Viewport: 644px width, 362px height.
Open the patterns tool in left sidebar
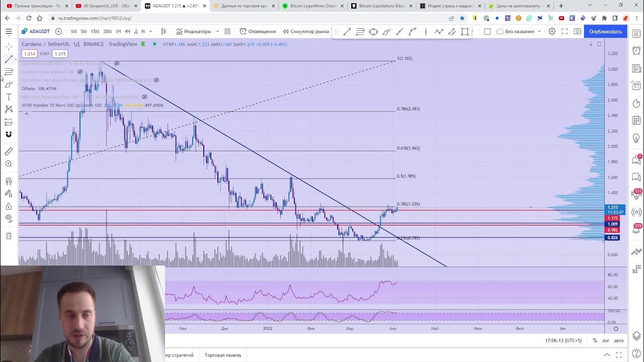click(9, 109)
